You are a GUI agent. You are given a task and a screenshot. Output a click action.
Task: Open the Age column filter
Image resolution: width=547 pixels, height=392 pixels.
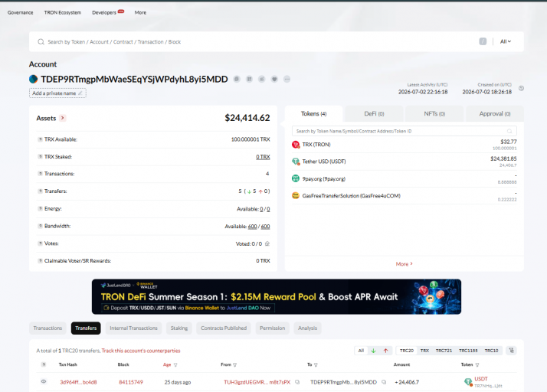tap(175, 364)
